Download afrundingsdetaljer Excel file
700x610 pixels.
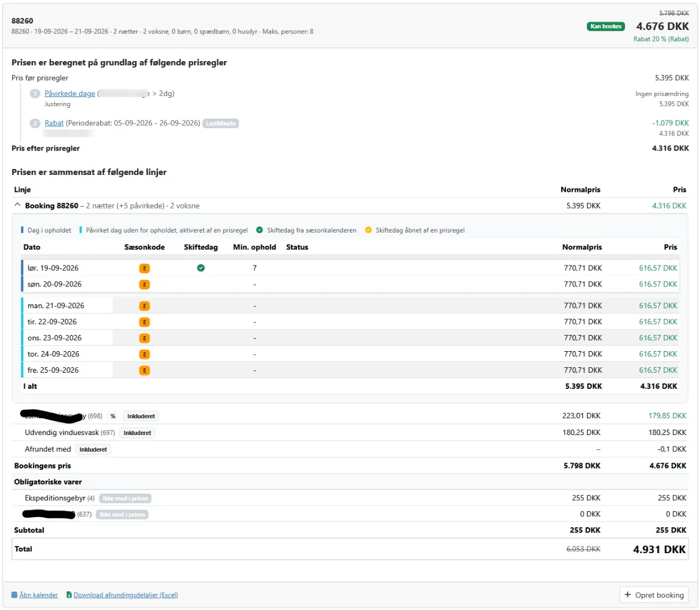tap(125, 595)
